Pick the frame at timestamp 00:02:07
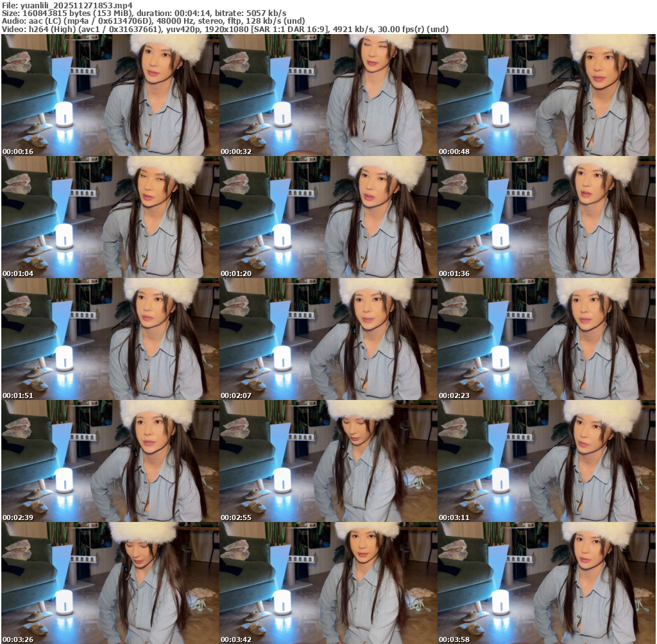The image size is (657, 644). [x=328, y=339]
